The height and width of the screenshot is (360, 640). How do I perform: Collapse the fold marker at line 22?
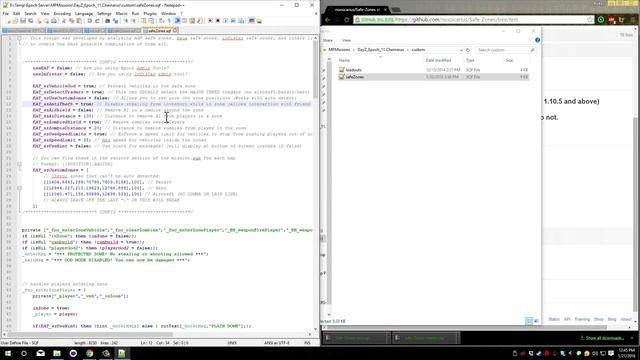tap(19, 164)
